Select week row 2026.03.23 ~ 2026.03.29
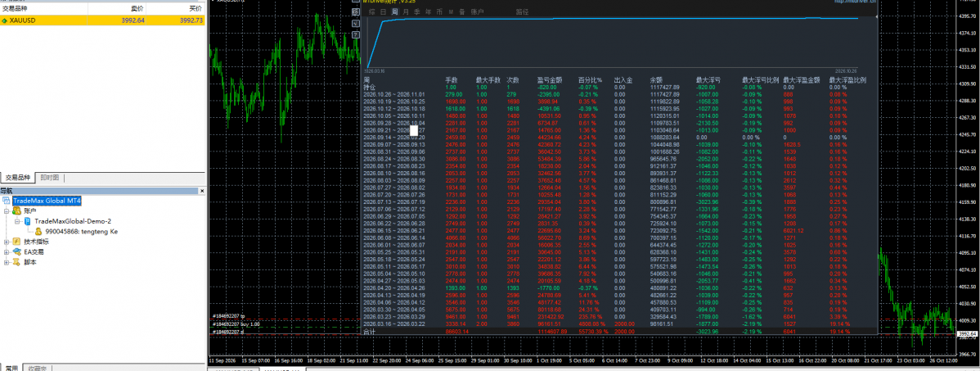Viewport: 980px width, 371px height. [619, 317]
